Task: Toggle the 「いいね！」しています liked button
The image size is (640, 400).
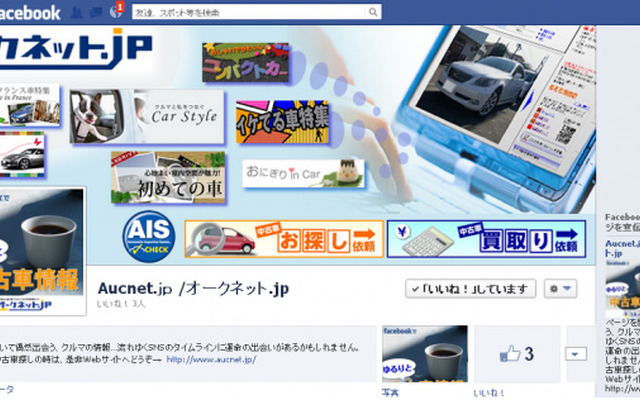Action: (471, 289)
